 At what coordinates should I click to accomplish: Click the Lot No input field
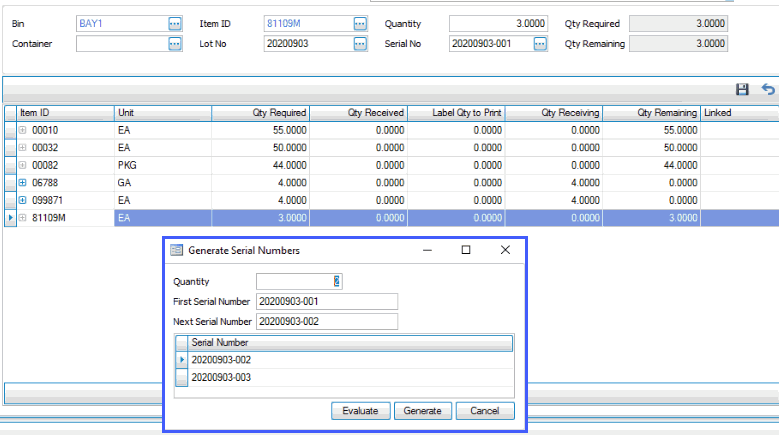(x=315, y=44)
